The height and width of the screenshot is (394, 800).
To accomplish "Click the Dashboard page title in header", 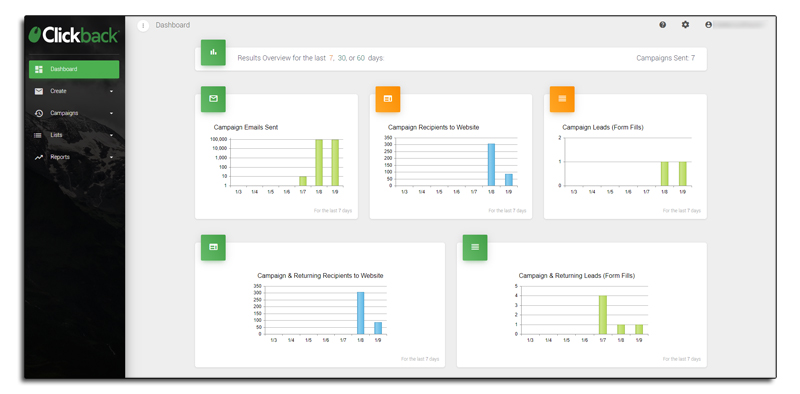I will tap(173, 25).
